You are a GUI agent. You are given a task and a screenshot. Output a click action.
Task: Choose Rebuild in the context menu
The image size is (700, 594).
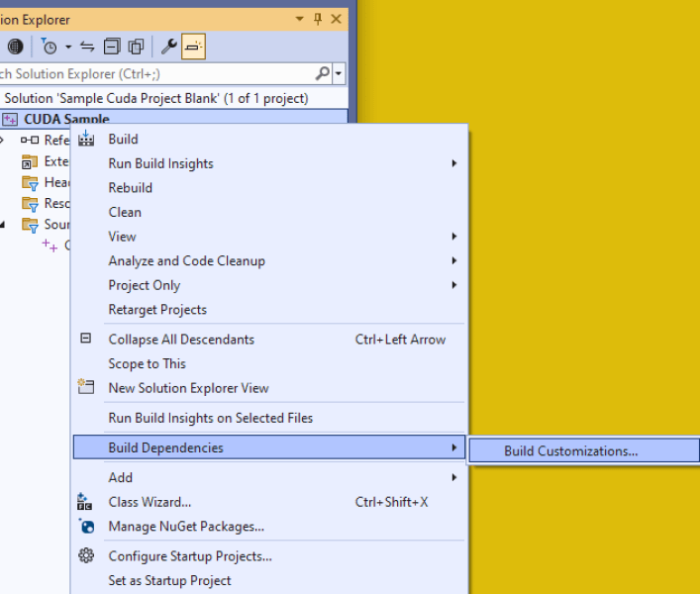(130, 188)
